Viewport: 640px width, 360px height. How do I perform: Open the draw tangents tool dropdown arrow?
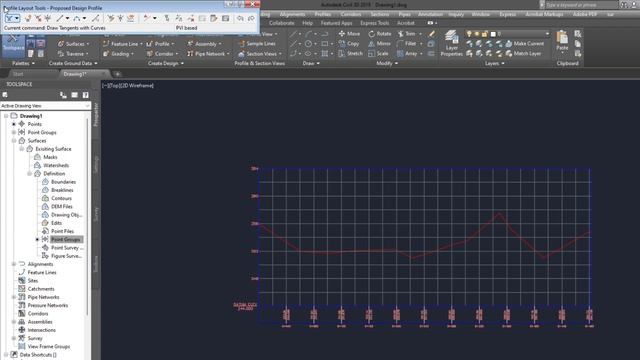coord(17,18)
